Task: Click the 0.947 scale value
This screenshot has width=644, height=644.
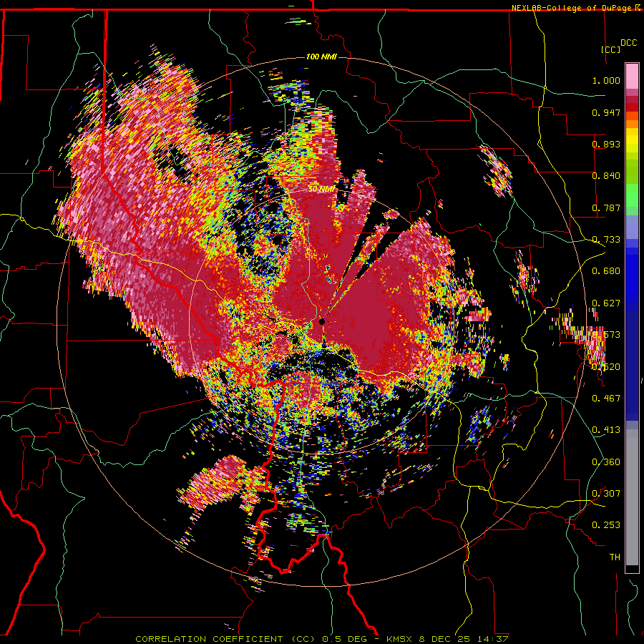Action: pyautogui.click(x=606, y=112)
